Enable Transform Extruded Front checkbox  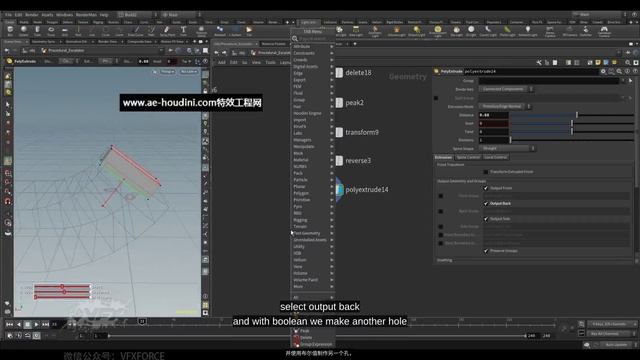point(486,172)
